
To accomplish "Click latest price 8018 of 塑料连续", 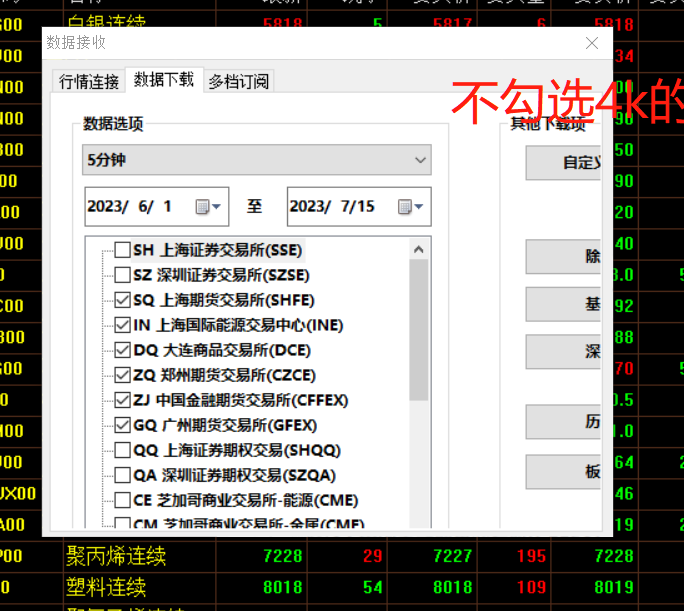I will coord(283,587).
